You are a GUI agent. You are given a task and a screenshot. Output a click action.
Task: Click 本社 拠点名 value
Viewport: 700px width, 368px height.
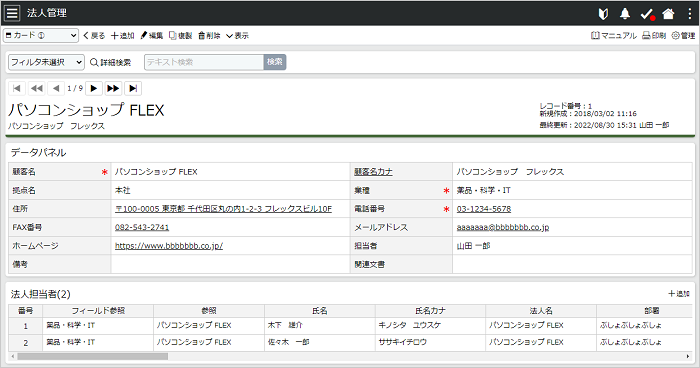pyautogui.click(x=122, y=190)
